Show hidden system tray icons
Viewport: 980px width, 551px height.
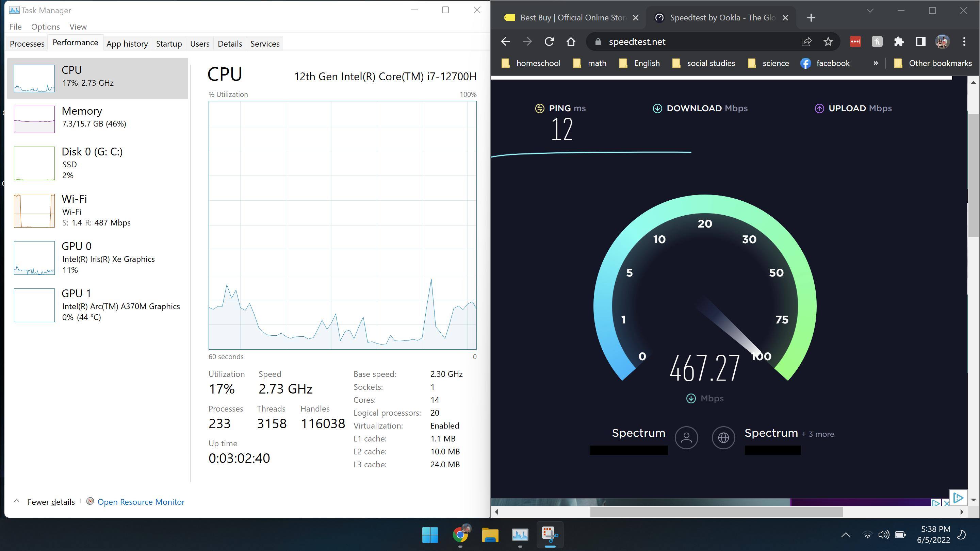[x=845, y=535]
